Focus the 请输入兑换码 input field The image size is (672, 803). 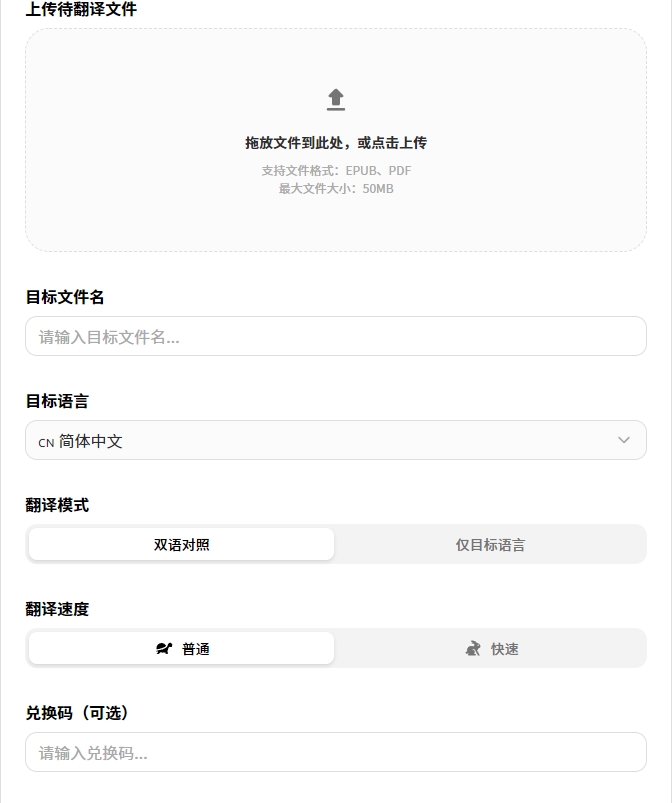(x=336, y=753)
